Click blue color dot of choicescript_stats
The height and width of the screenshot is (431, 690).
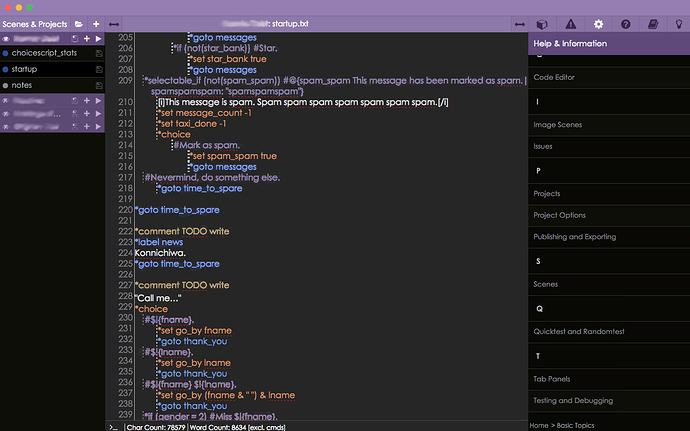click(x=5, y=53)
